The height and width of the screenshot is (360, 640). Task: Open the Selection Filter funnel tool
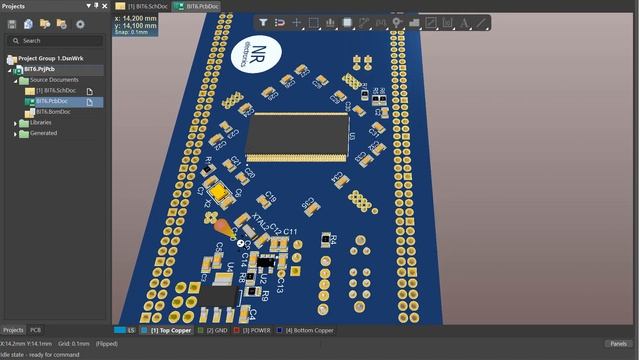[263, 22]
